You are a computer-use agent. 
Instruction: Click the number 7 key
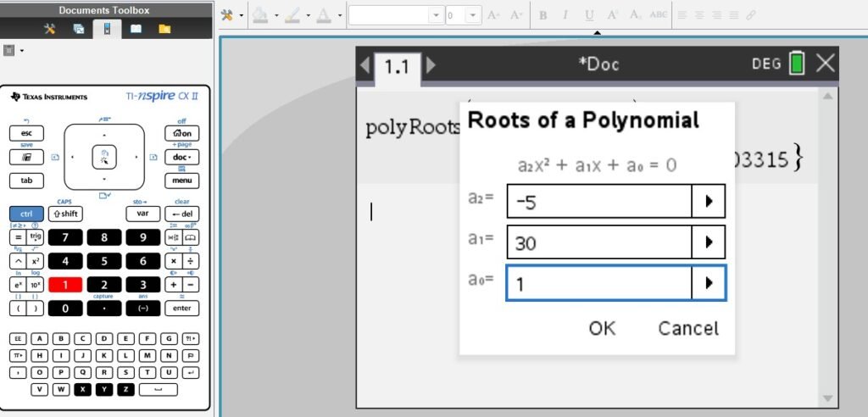(65, 237)
